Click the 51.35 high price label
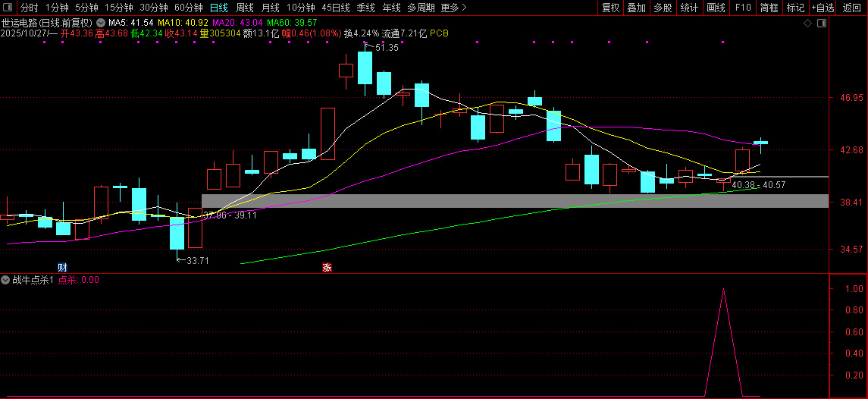This screenshot has width=868, height=399. (x=387, y=48)
